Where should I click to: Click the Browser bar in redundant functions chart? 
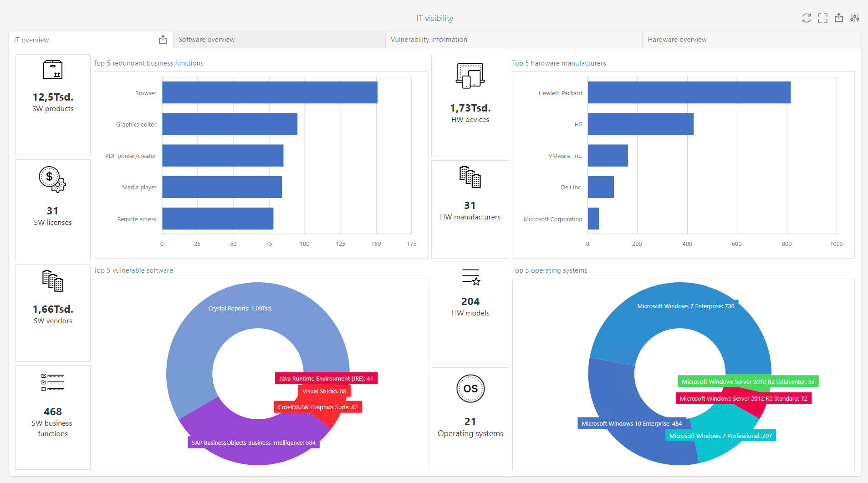click(270, 92)
